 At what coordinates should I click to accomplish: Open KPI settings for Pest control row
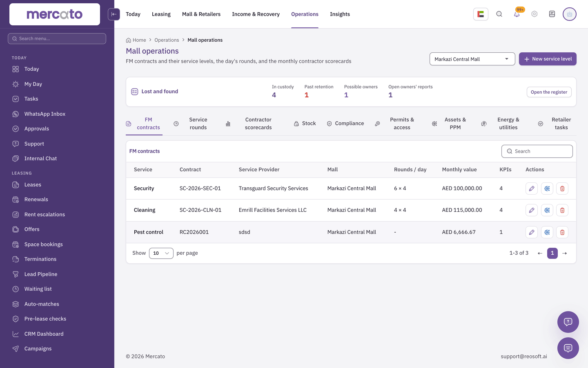point(547,232)
